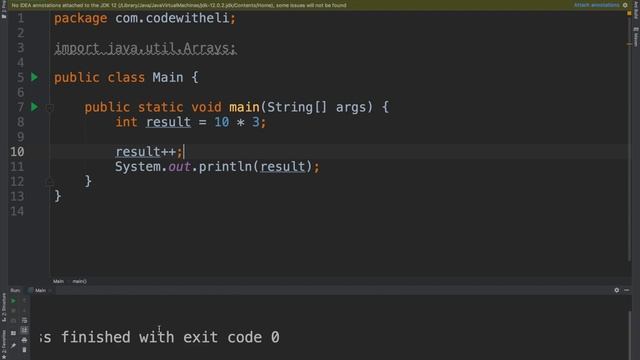Click the number 3 literal
This screenshot has height=360, width=640.
tap(256, 122)
